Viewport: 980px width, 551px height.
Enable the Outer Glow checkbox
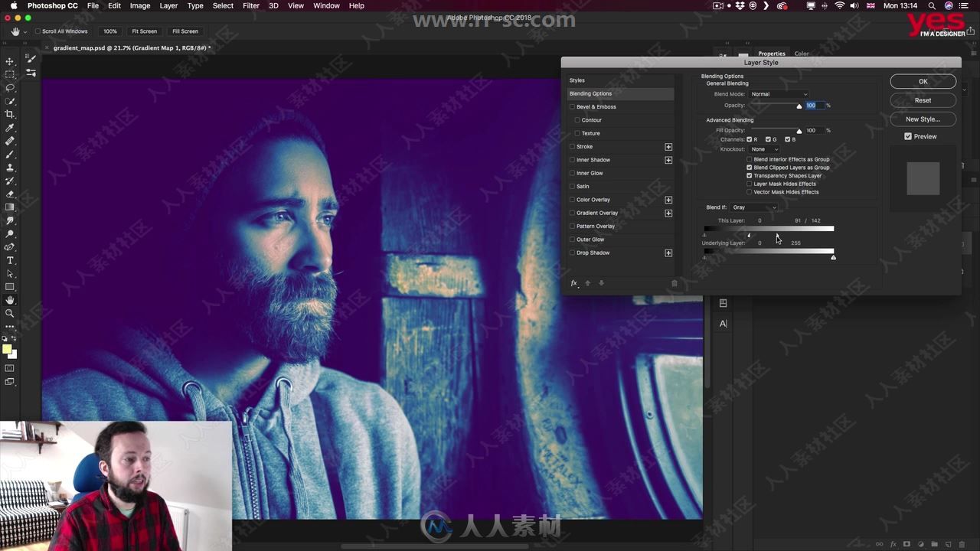(x=572, y=240)
